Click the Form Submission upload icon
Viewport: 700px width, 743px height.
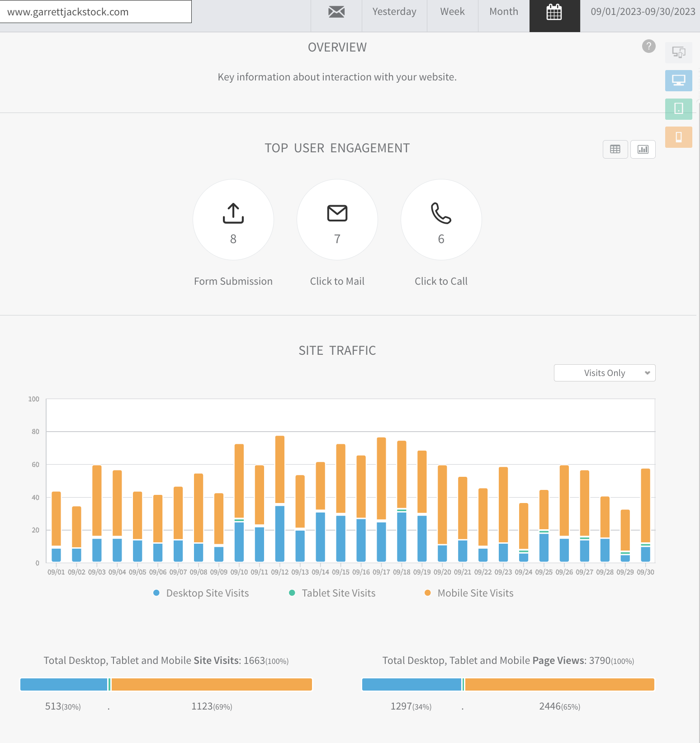(233, 213)
